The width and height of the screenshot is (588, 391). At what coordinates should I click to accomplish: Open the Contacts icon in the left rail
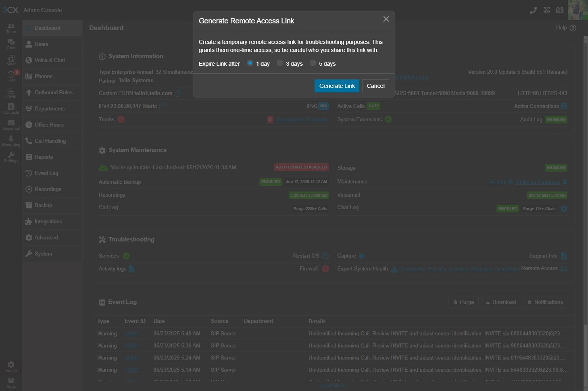(x=11, y=108)
